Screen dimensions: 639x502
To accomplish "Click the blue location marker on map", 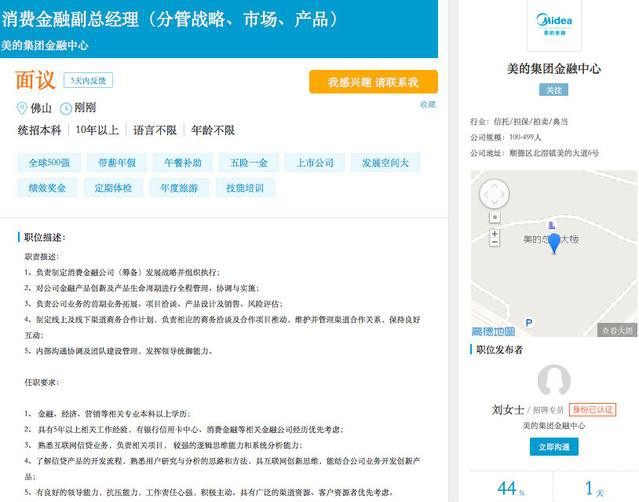I will click(x=554, y=243).
